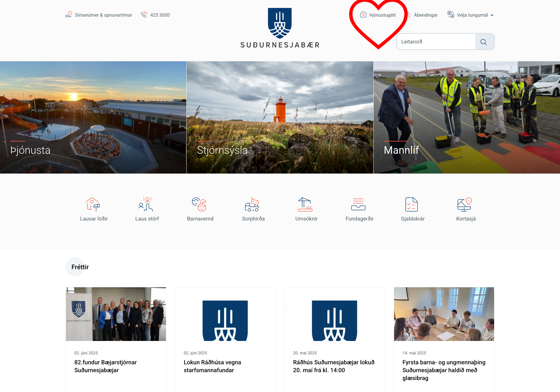Open the Lokun Ráðhúsa news thumbnail logo
This screenshot has height=392, width=560.
click(225, 314)
